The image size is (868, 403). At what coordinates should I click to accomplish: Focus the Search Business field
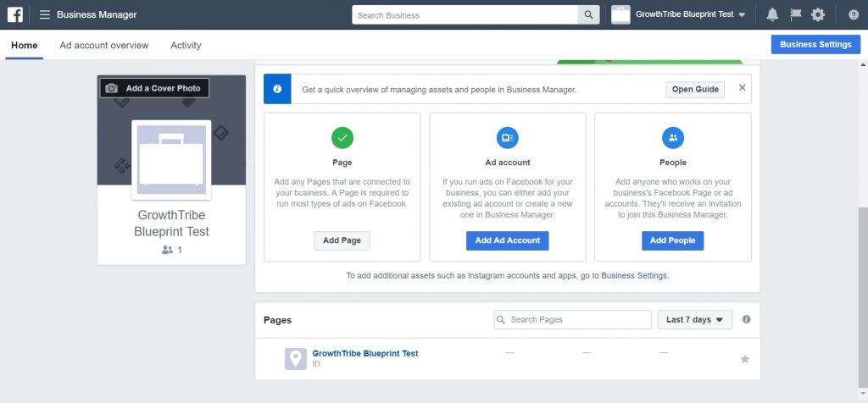coord(465,15)
